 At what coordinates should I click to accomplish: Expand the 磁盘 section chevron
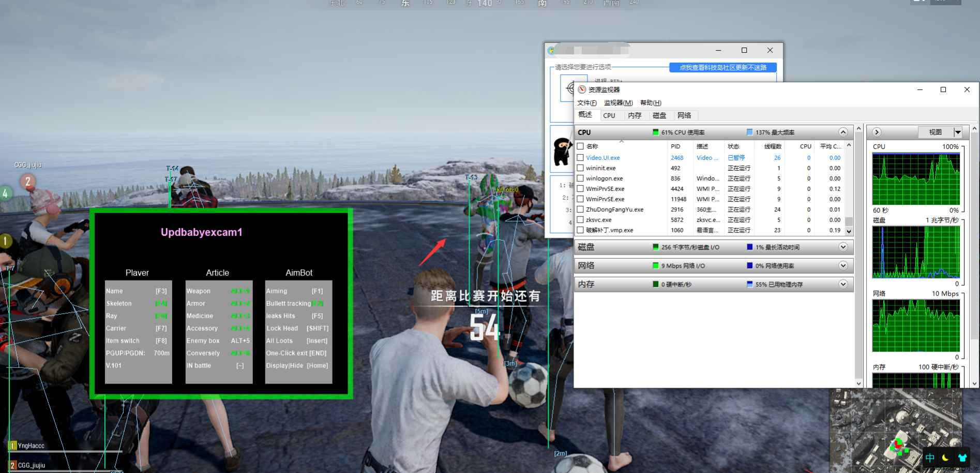point(843,247)
